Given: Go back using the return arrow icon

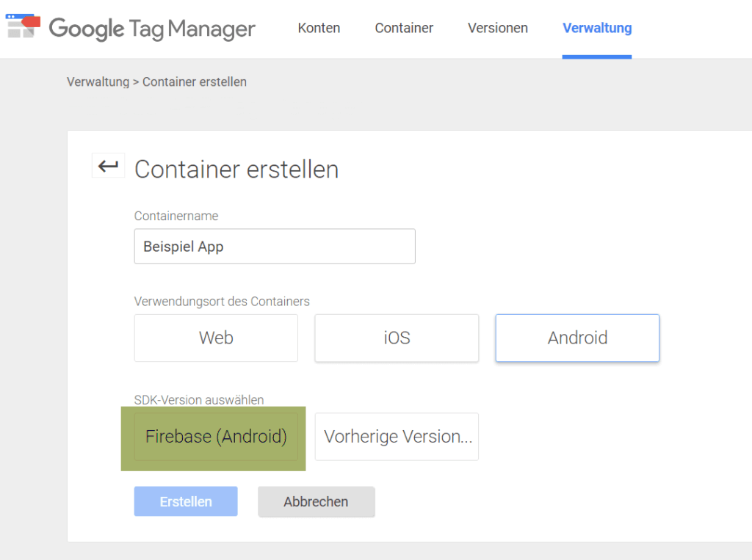Looking at the screenshot, I should (108, 167).
